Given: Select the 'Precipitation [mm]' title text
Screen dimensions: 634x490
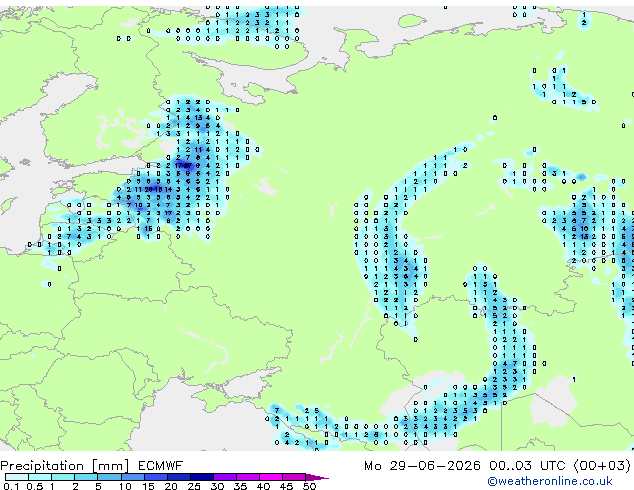Looking at the screenshot, I should [65, 466].
